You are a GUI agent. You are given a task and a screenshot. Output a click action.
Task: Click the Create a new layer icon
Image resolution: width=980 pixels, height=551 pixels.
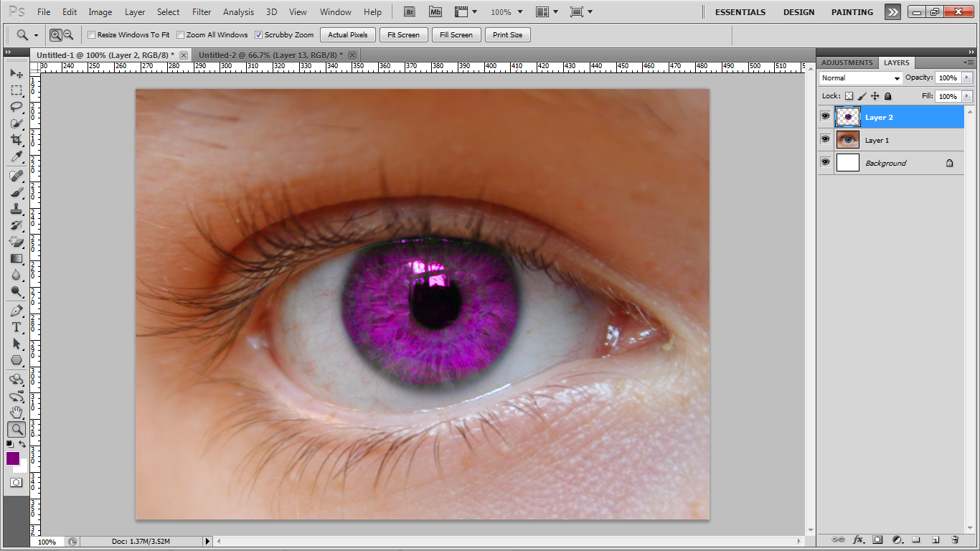pyautogui.click(x=937, y=539)
